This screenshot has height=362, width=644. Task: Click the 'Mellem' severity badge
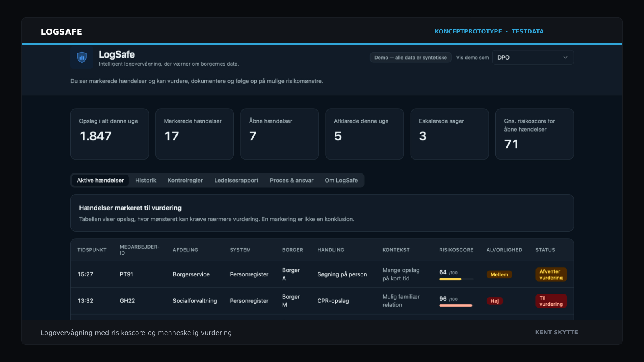pyautogui.click(x=499, y=275)
